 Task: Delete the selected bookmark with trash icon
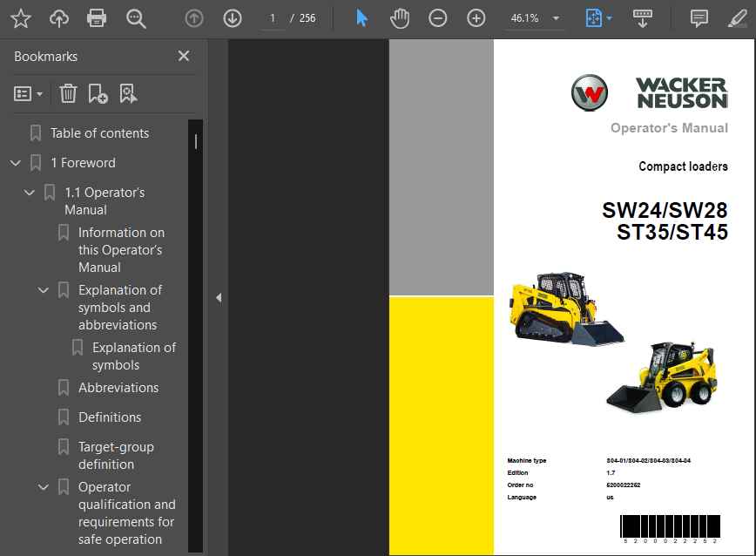click(x=68, y=93)
